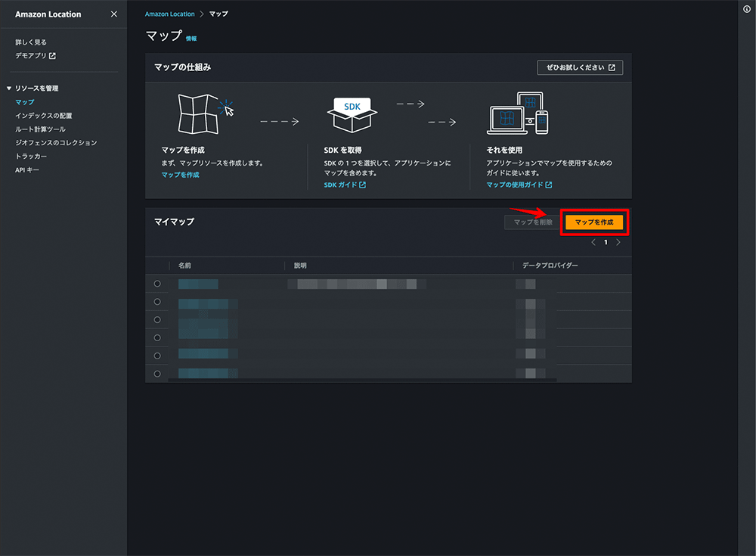
Task: Go to next page of マイマップ
Action: (x=618, y=242)
